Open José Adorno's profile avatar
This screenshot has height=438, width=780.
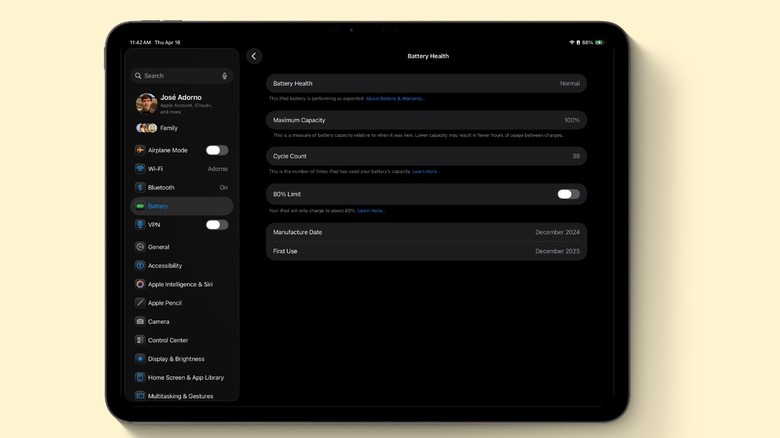tap(146, 104)
